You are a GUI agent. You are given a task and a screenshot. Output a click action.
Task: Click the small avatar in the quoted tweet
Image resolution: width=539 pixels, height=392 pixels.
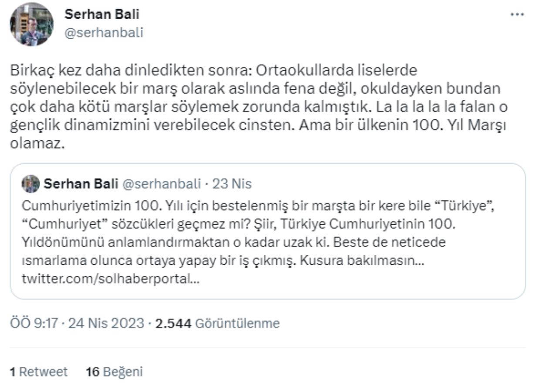coord(30,184)
